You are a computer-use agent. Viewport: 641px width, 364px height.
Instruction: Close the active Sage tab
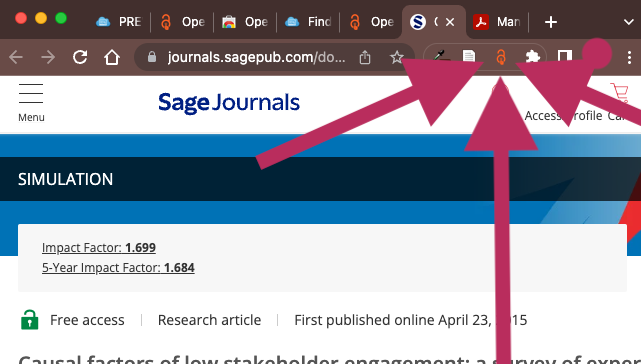pos(450,22)
